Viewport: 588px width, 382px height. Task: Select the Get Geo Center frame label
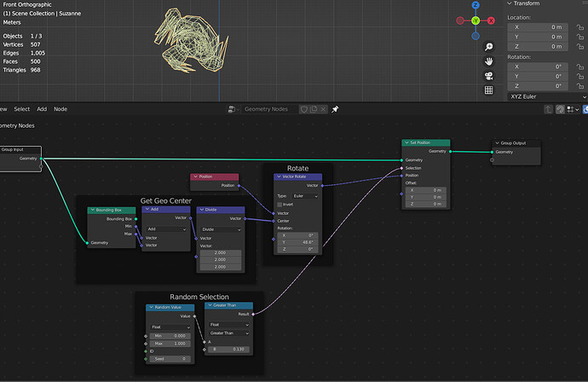(166, 200)
